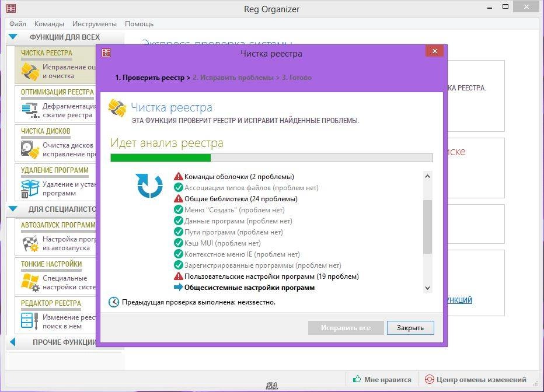Click the green registry analysis progress bar

click(271, 157)
